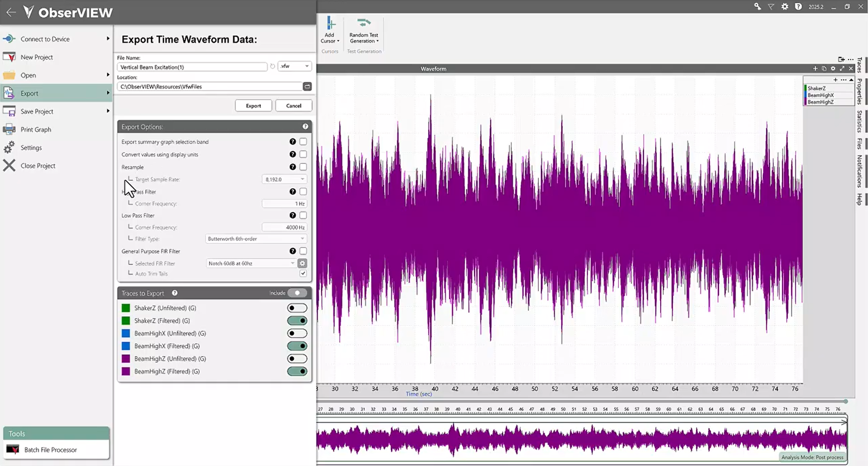Click the Export button
The image size is (868, 466).
[x=253, y=106]
